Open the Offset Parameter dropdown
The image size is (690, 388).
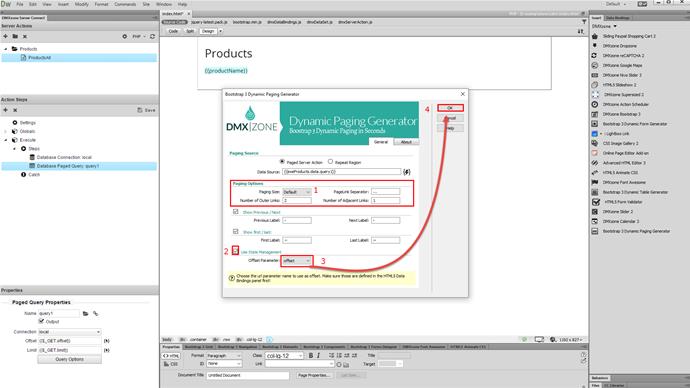click(297, 261)
